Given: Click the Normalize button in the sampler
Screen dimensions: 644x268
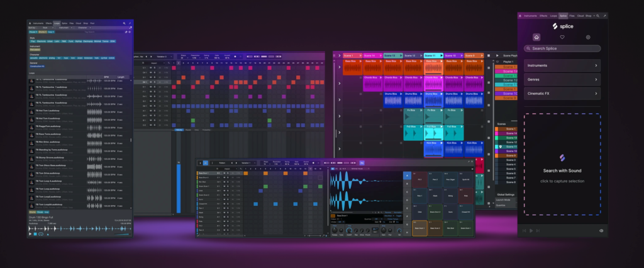Looking at the screenshot, I should 397,213.
